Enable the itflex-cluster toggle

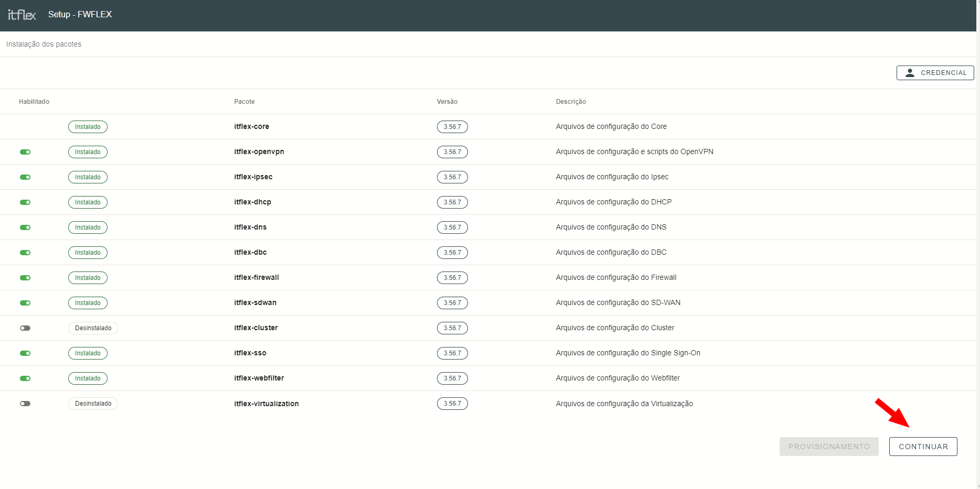pos(25,328)
